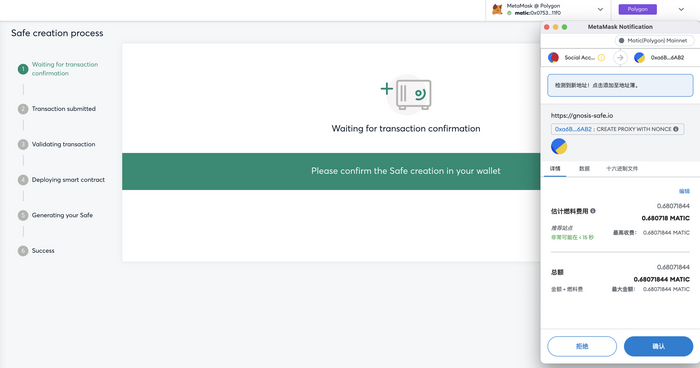Click the arrow icon between the account addresses

coord(620,58)
